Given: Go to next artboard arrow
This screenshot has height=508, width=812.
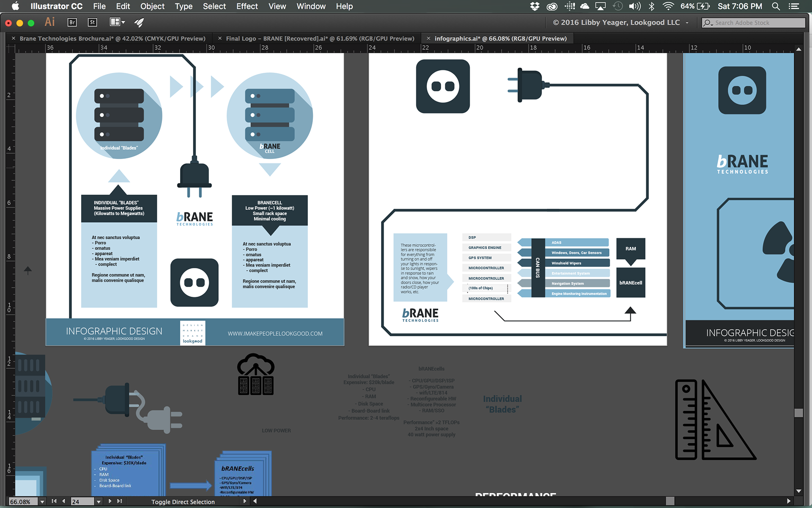Looking at the screenshot, I should coord(110,501).
